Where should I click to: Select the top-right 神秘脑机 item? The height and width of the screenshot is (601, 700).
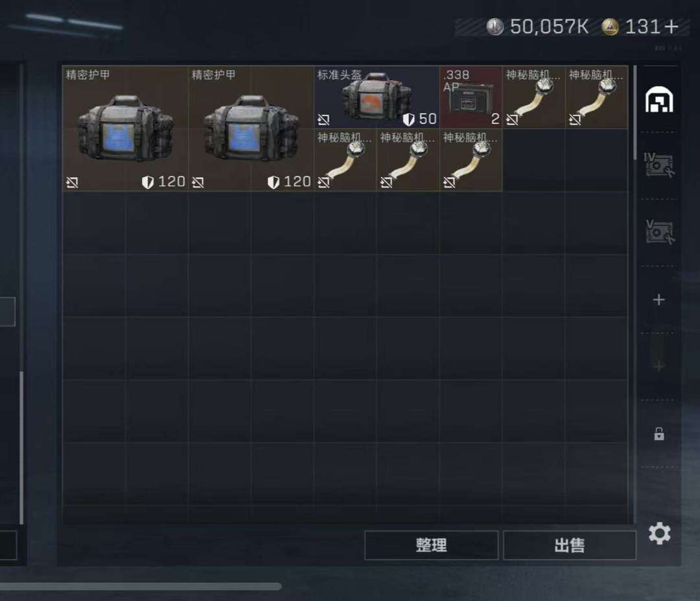coord(596,97)
